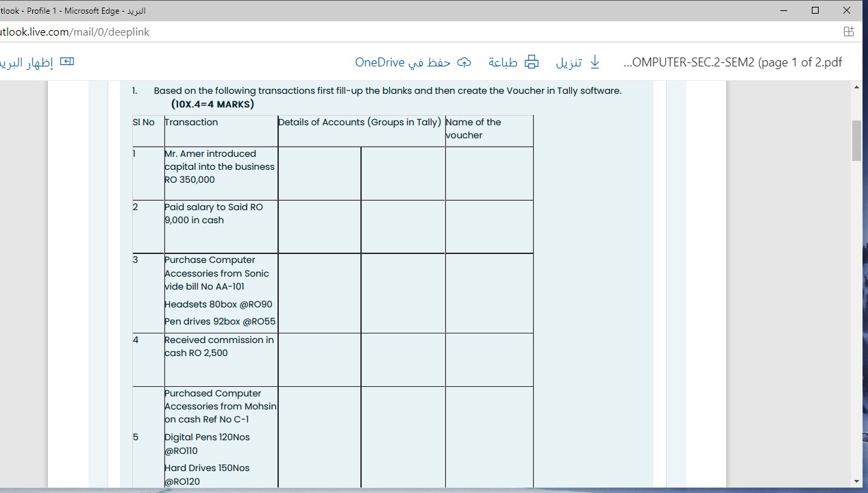Click voucher name cell for commission row
Image resolution: width=868 pixels, height=493 pixels.
point(489,360)
